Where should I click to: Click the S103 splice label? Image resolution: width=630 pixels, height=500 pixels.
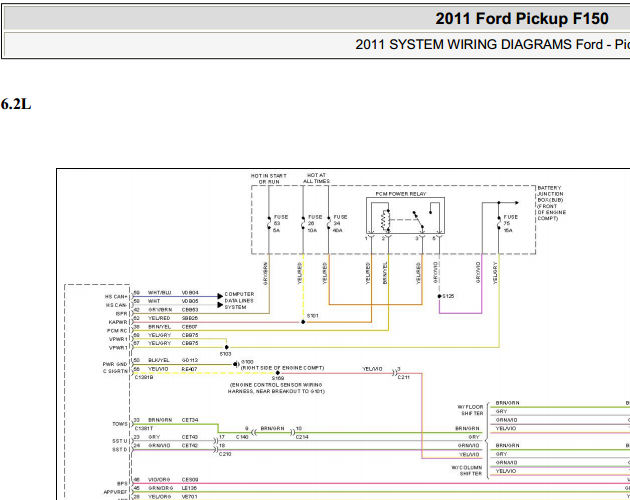pyautogui.click(x=225, y=354)
